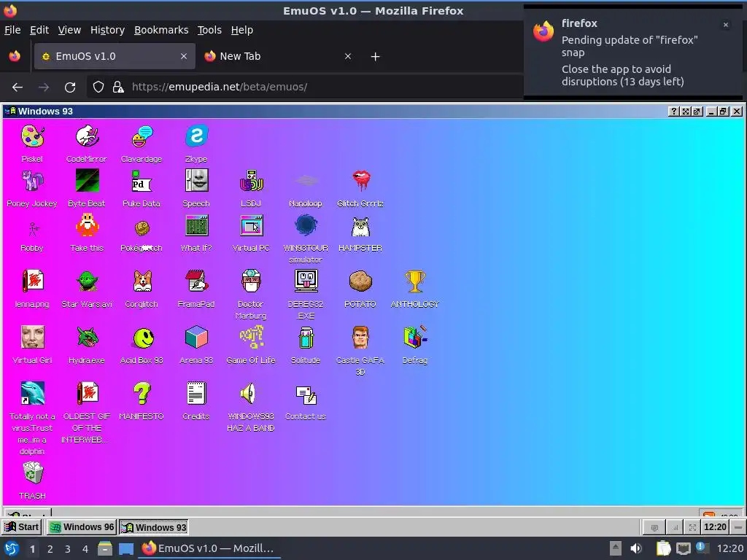Open the LSDJ icon
Viewport: 747px width, 560px height.
(251, 181)
